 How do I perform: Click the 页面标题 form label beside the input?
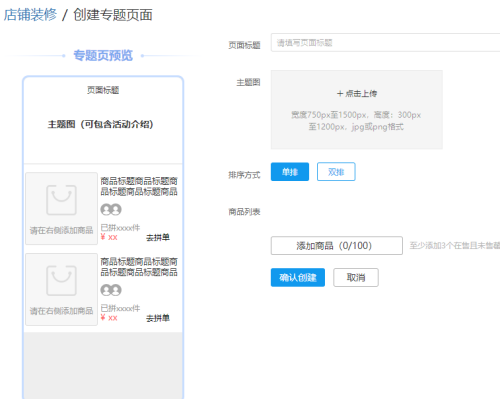(x=244, y=45)
